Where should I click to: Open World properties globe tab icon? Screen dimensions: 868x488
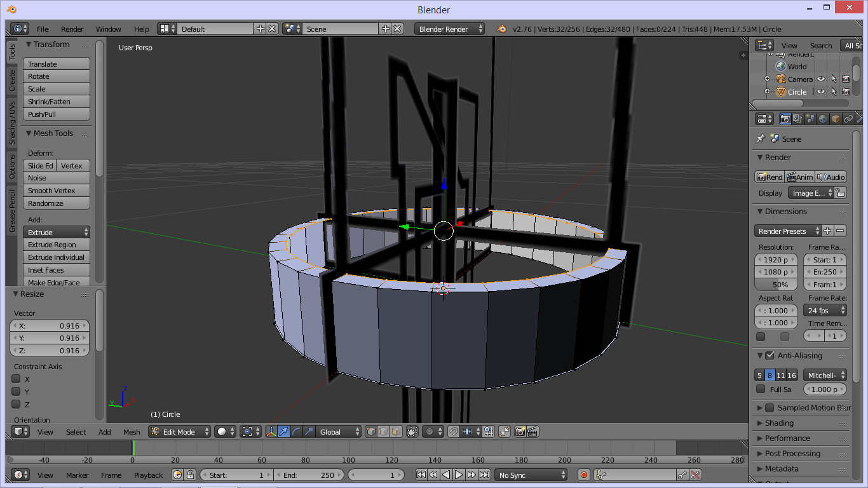coord(823,119)
